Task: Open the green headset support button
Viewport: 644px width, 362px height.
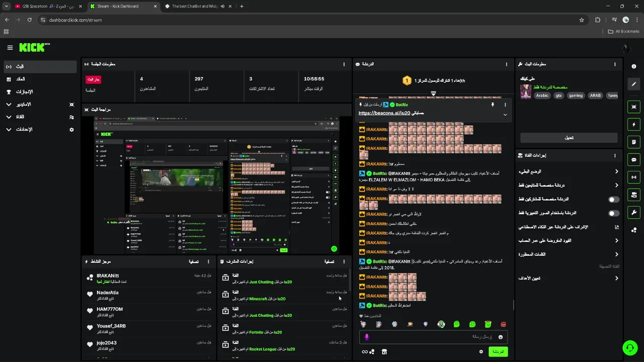Action: tap(629, 347)
